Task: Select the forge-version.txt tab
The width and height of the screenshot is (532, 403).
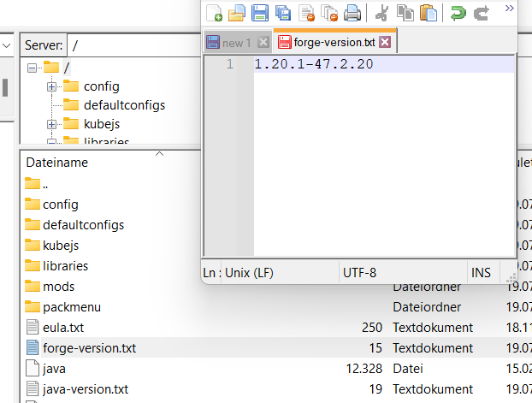Action: click(x=334, y=43)
